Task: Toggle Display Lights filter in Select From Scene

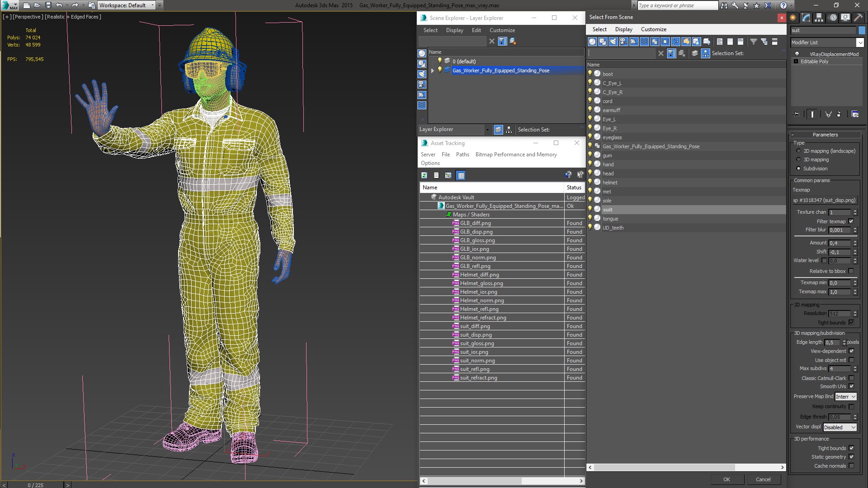Action: tap(613, 42)
